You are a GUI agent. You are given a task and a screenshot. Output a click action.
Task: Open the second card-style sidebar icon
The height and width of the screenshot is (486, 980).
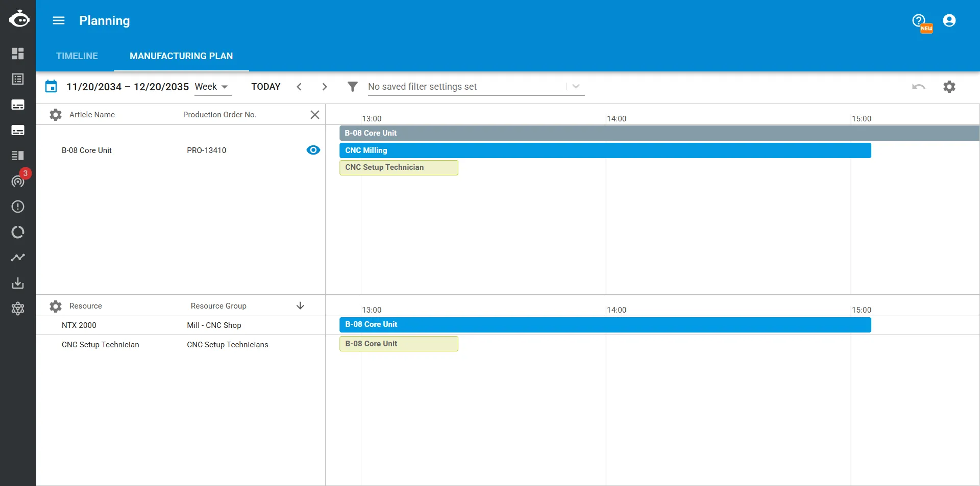[x=18, y=130]
